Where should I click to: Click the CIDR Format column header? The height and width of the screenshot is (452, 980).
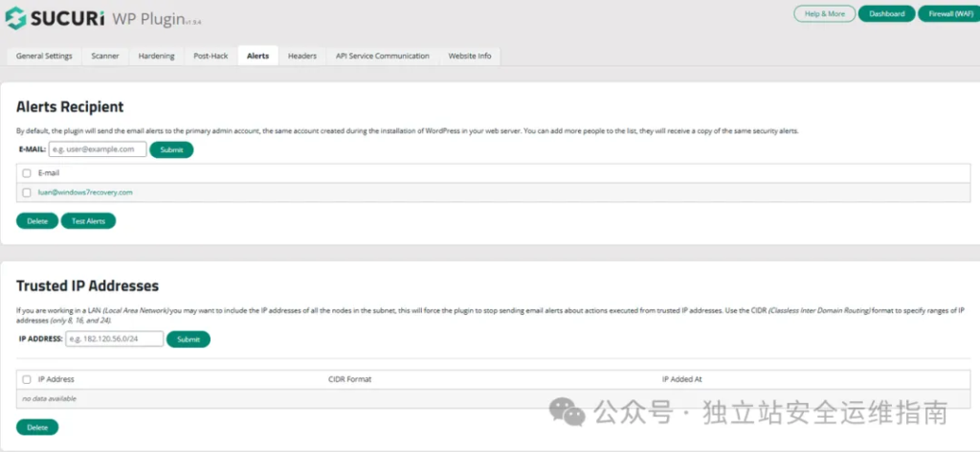tap(349, 379)
